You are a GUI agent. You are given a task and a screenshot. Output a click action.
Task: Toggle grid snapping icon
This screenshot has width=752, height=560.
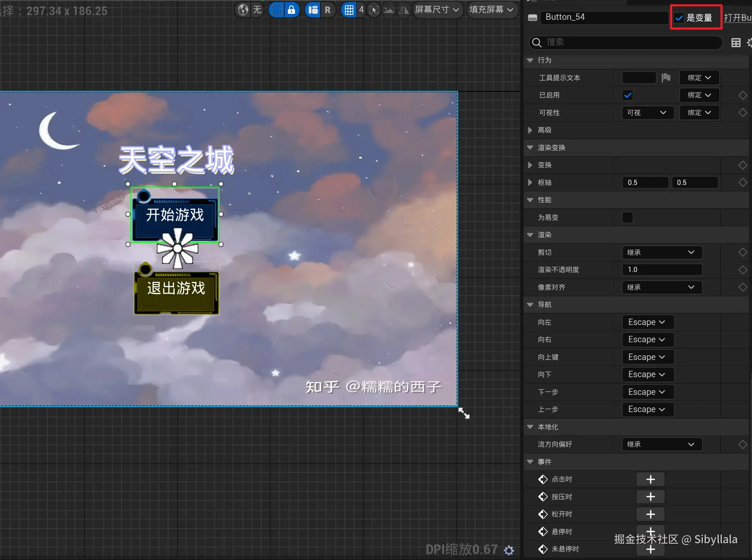point(349,9)
